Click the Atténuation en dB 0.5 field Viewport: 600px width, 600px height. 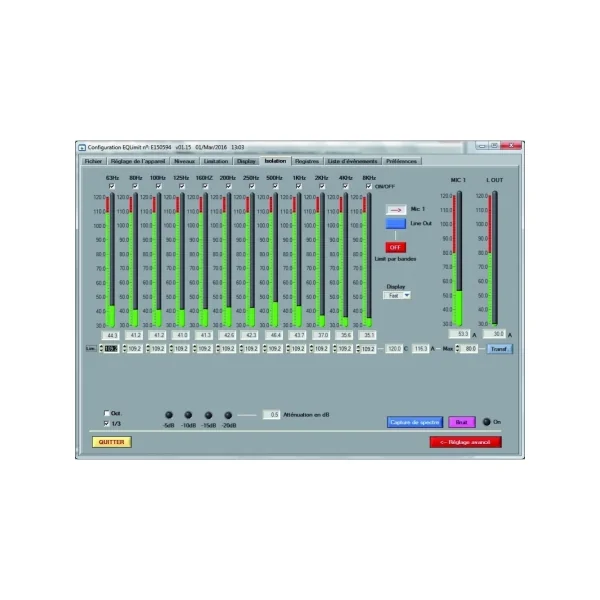click(x=272, y=415)
